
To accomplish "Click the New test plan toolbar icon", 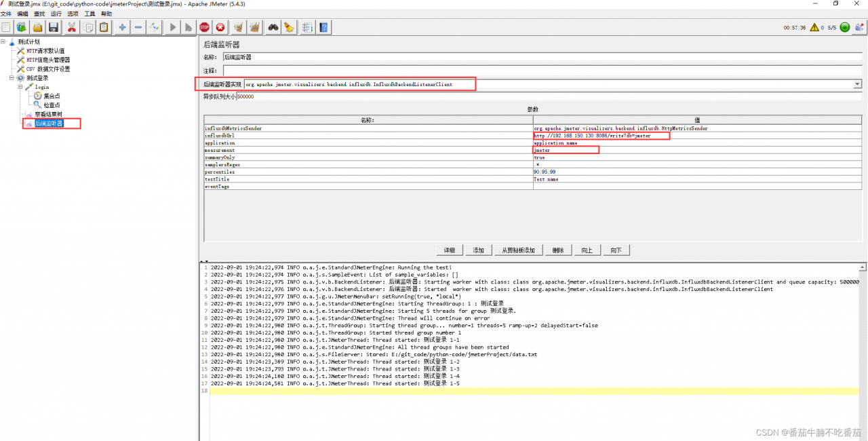I will 6,27.
